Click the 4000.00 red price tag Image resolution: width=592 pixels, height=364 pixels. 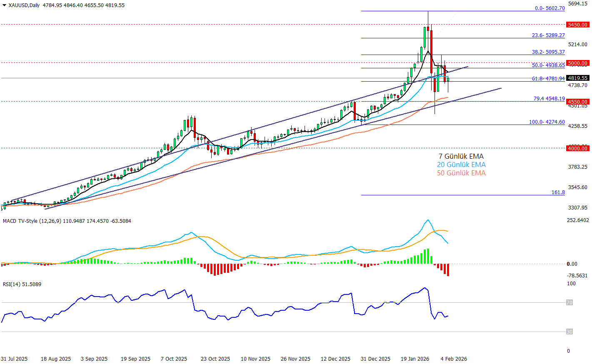(x=578, y=148)
